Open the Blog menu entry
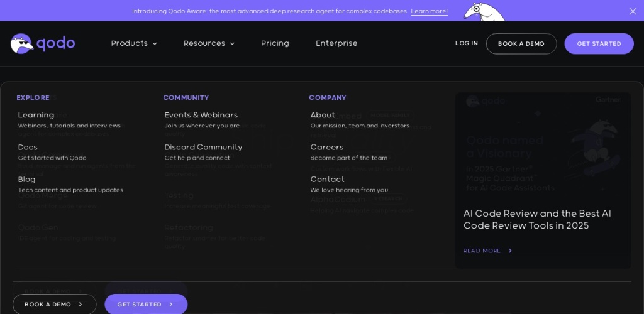The image size is (644, 314). point(27,179)
